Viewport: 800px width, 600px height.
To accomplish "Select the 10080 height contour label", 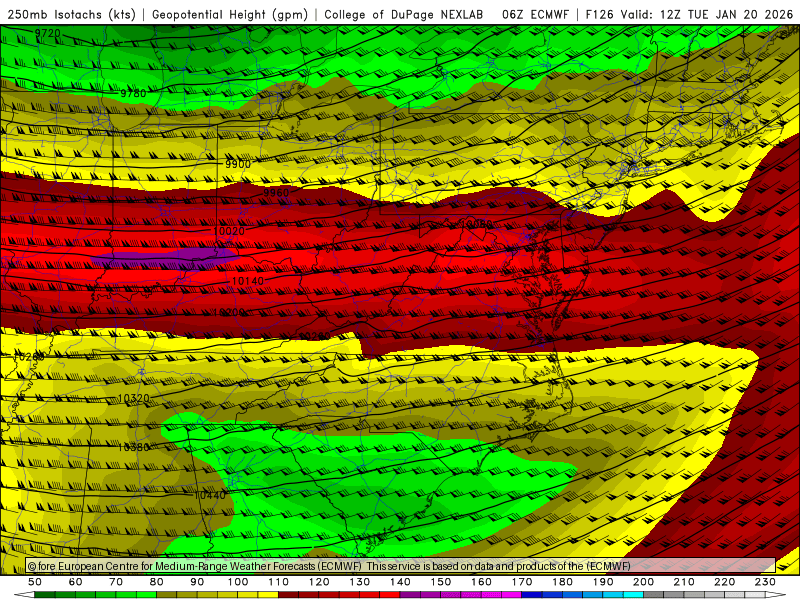I will [x=477, y=223].
